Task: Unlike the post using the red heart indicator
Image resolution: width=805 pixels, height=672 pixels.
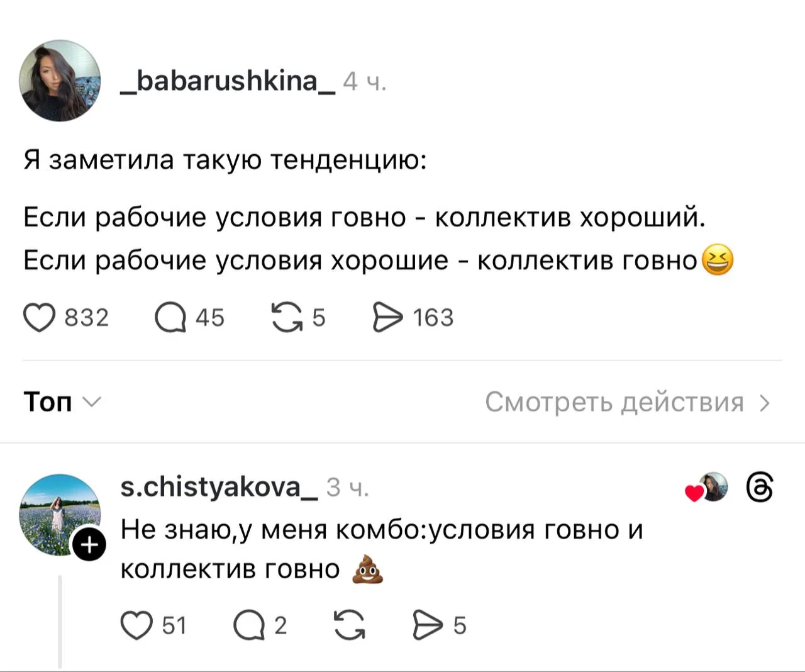Action: tap(694, 493)
